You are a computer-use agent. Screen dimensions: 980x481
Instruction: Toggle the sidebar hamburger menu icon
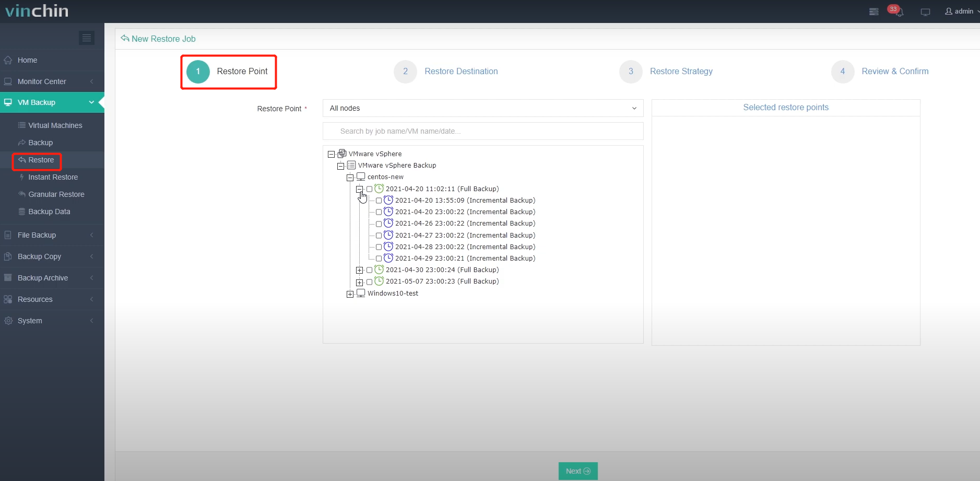[x=87, y=38]
